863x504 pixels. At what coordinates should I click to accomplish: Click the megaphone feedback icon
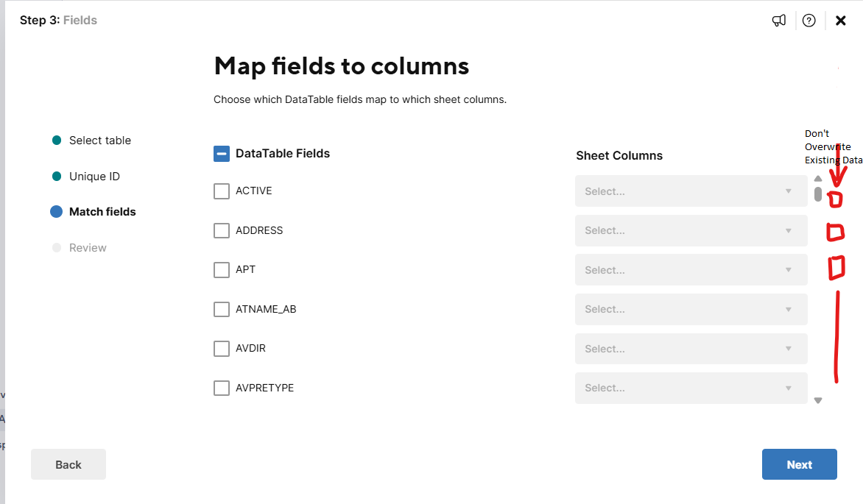(x=779, y=21)
